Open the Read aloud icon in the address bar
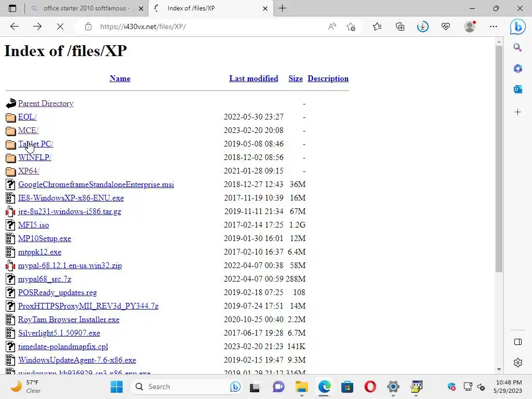532x399 pixels. (332, 26)
